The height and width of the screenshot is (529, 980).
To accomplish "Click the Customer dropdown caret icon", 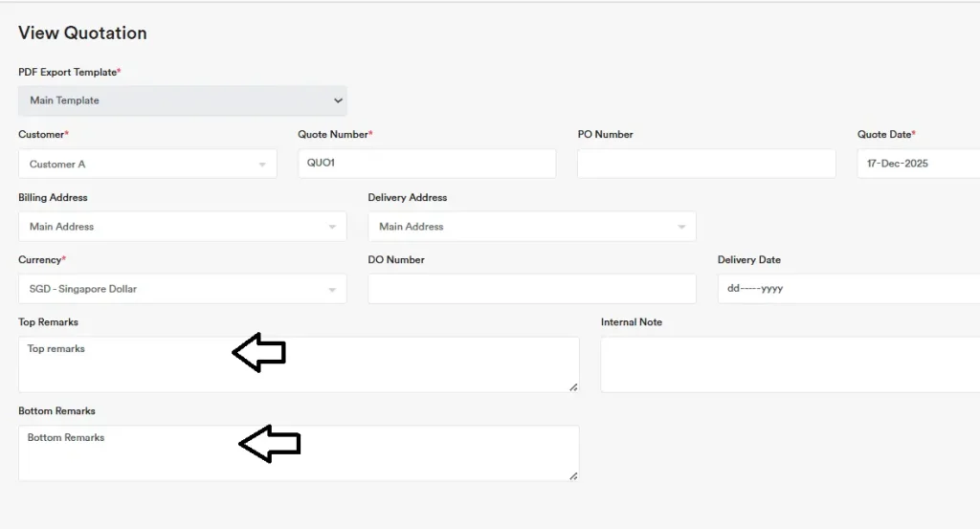I will tap(262, 165).
